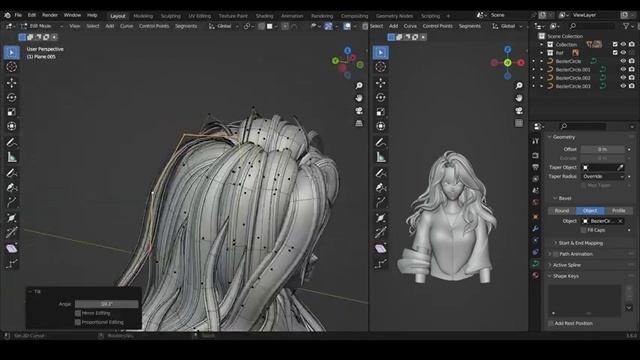The width and height of the screenshot is (640, 360).
Task: Select the Transform tool in left viewport toolbar
Action: pyautogui.click(x=11, y=126)
